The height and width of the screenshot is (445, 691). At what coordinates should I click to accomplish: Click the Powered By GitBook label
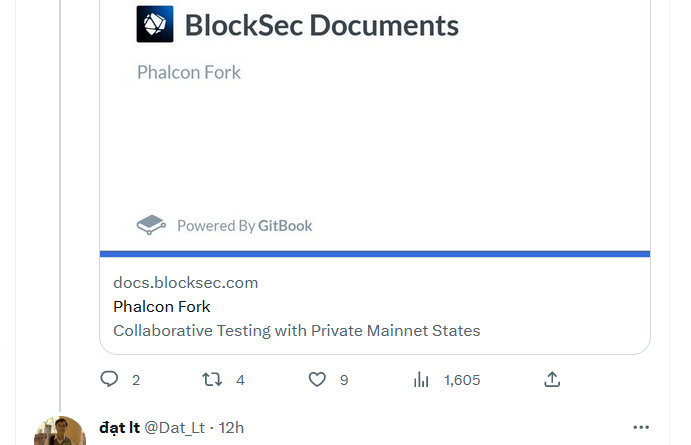(245, 226)
